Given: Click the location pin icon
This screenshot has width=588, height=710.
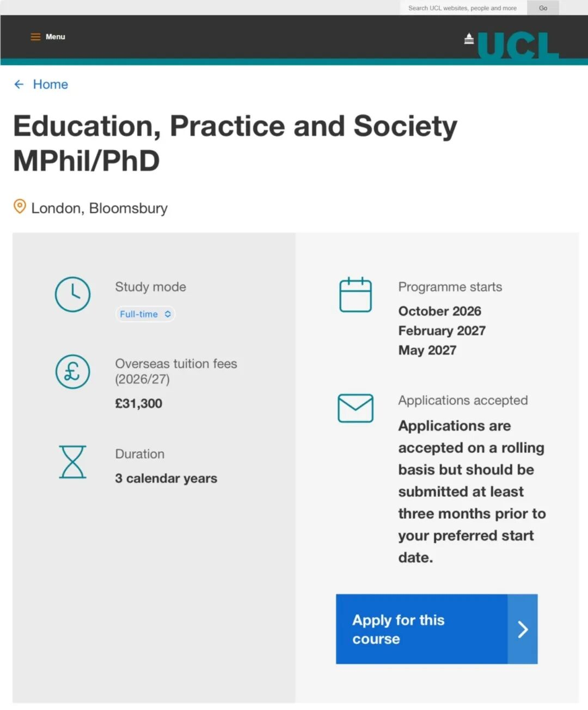Looking at the screenshot, I should (20, 207).
